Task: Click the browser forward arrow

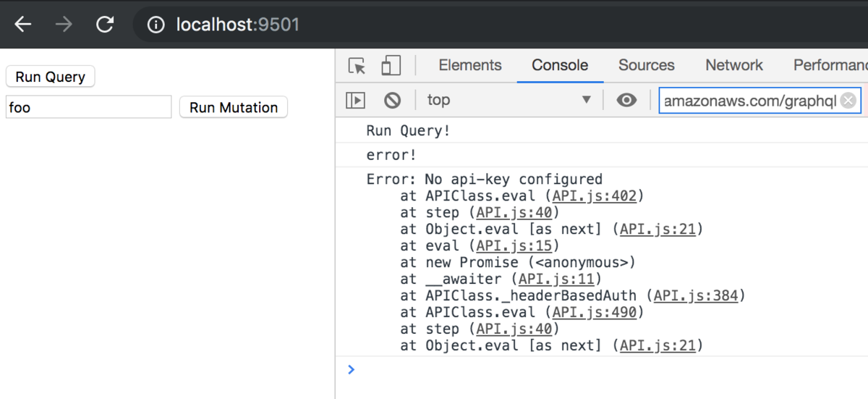Action: click(64, 25)
